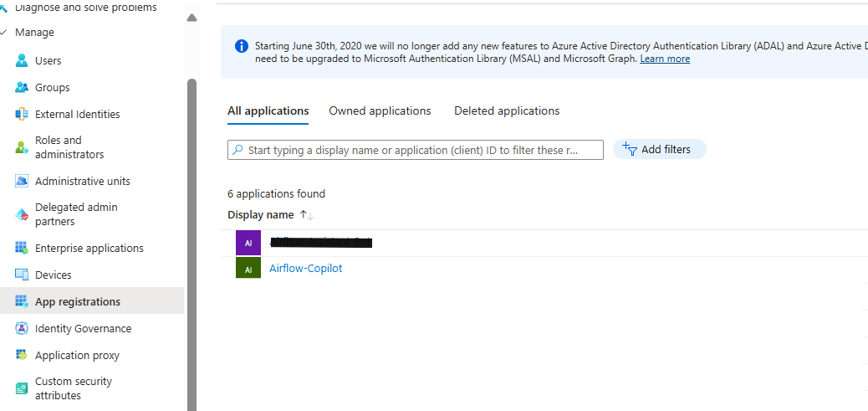Click sidebar scroll-up arrow

click(192, 18)
